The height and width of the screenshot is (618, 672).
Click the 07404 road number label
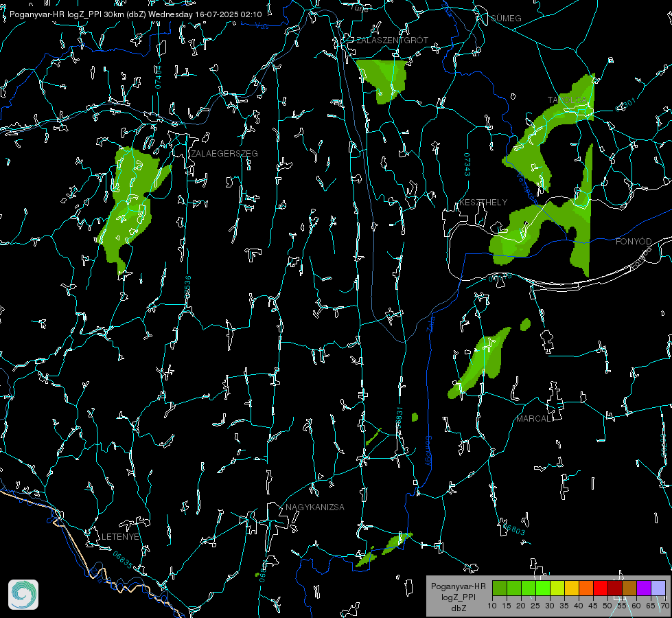point(158,77)
